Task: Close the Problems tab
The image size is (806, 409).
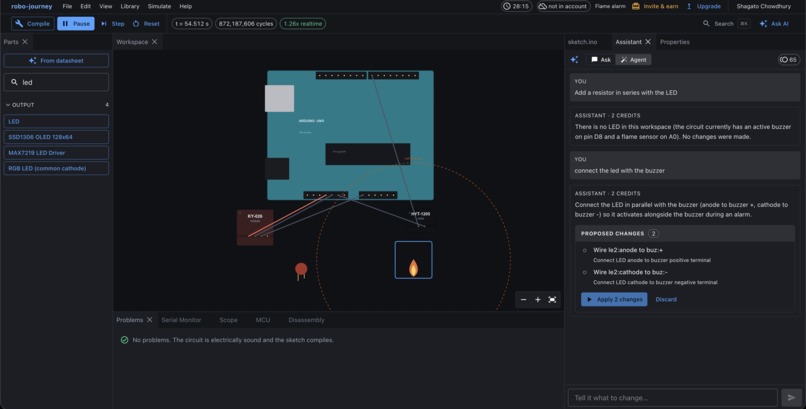Action: (x=150, y=320)
